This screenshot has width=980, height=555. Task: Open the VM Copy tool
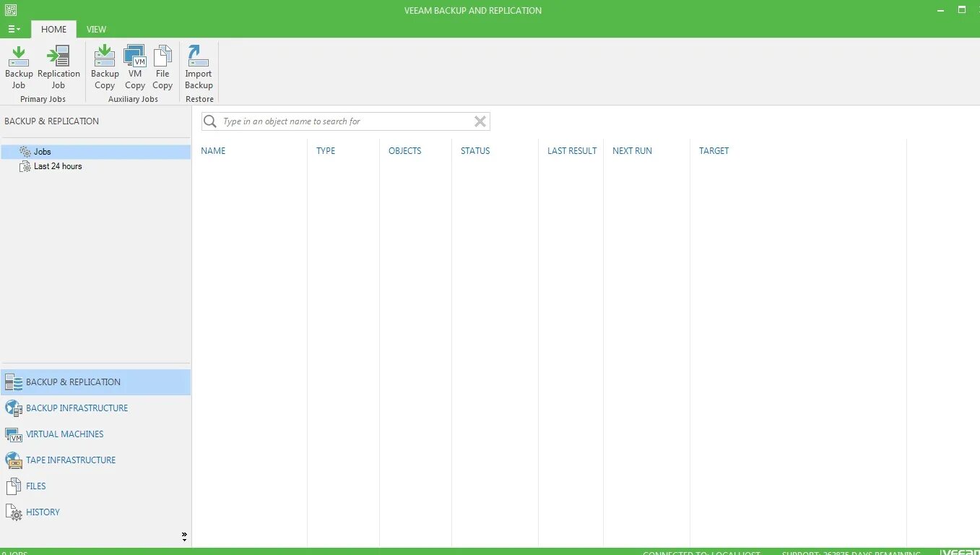tap(135, 67)
